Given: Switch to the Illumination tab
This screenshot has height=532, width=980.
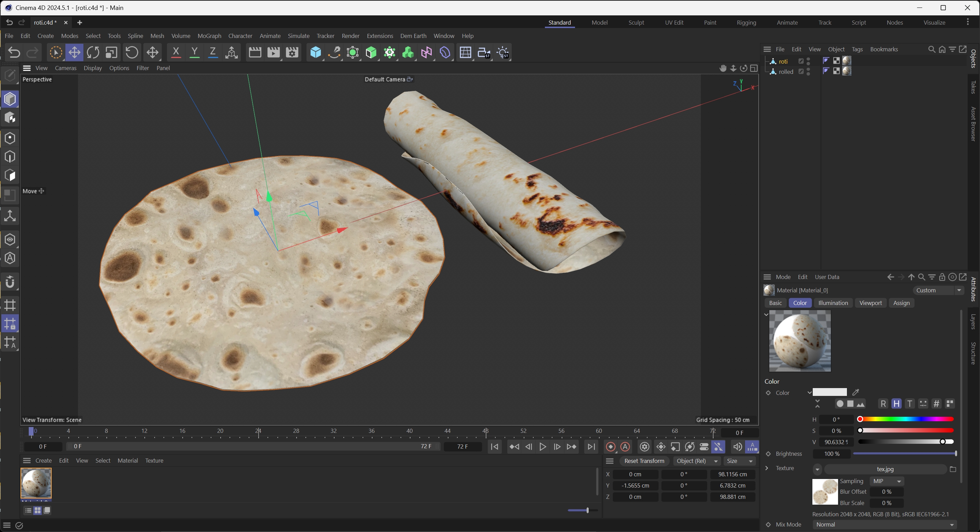Looking at the screenshot, I should click(833, 303).
